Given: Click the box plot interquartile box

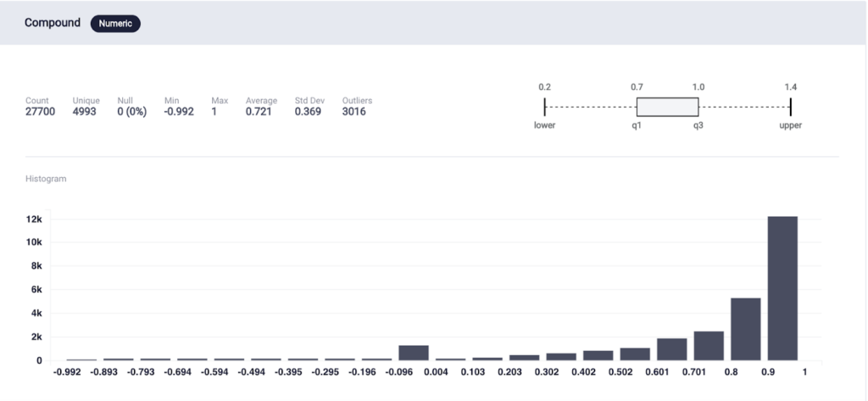Looking at the screenshot, I should 668,107.
